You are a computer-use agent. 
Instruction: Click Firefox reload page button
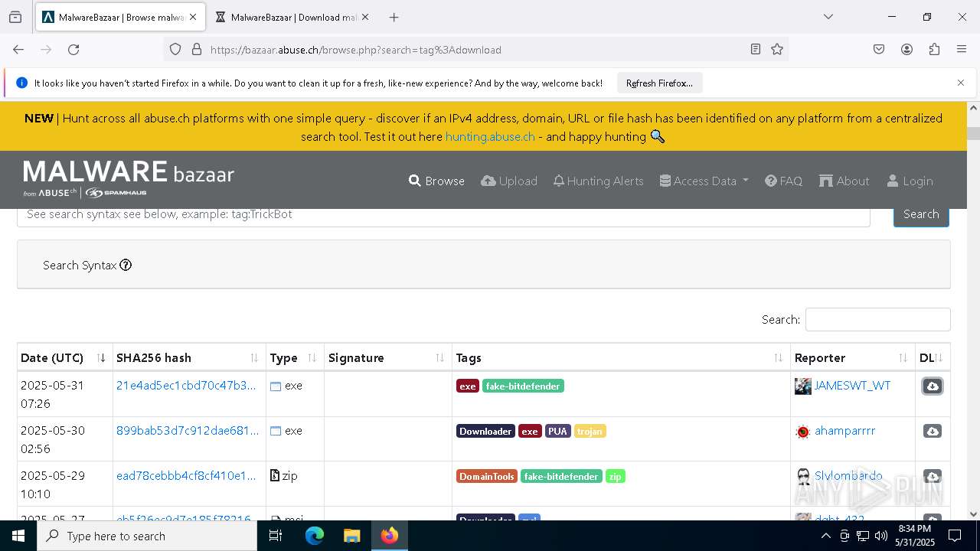point(73,49)
